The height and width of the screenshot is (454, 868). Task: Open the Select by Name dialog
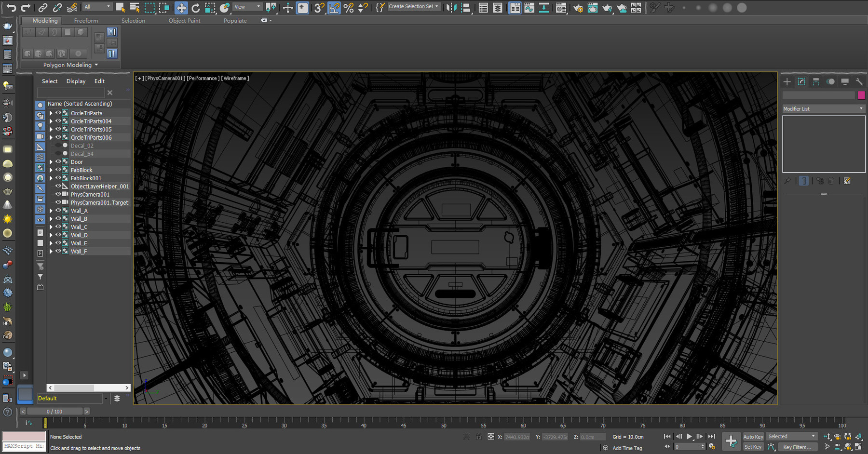(135, 7)
